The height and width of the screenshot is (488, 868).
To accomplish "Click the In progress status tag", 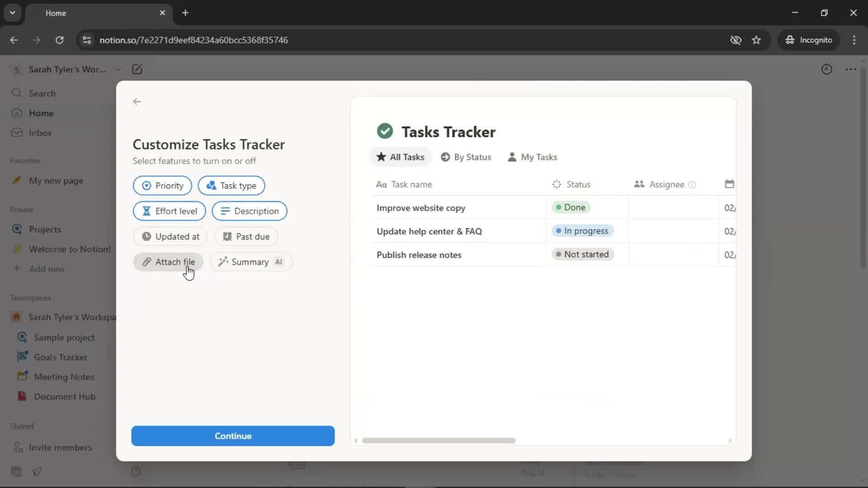I will click(x=582, y=231).
